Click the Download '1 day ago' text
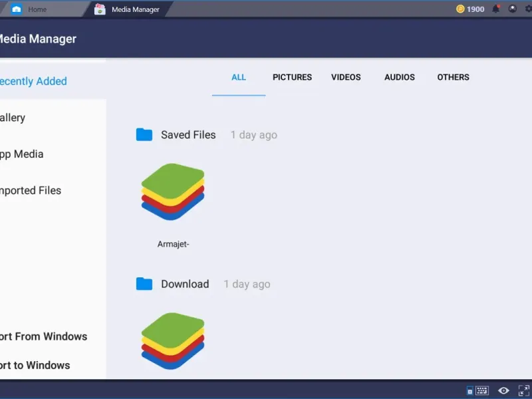Viewport: 532px width, 399px height. (247, 285)
